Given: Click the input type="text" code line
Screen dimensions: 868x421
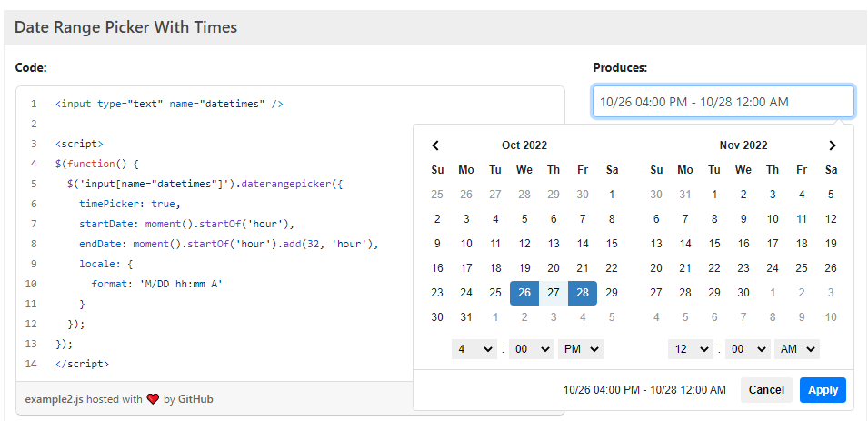Looking at the screenshot, I should 169,104.
